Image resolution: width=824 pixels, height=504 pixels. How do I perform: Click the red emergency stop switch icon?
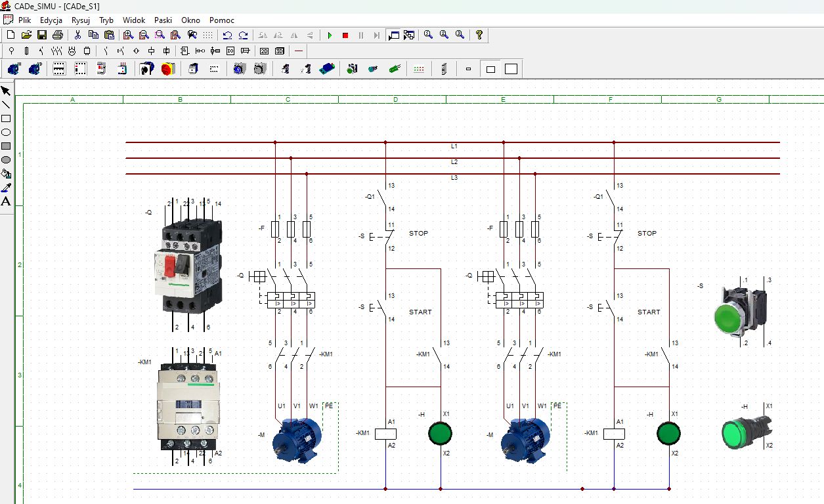(x=167, y=69)
